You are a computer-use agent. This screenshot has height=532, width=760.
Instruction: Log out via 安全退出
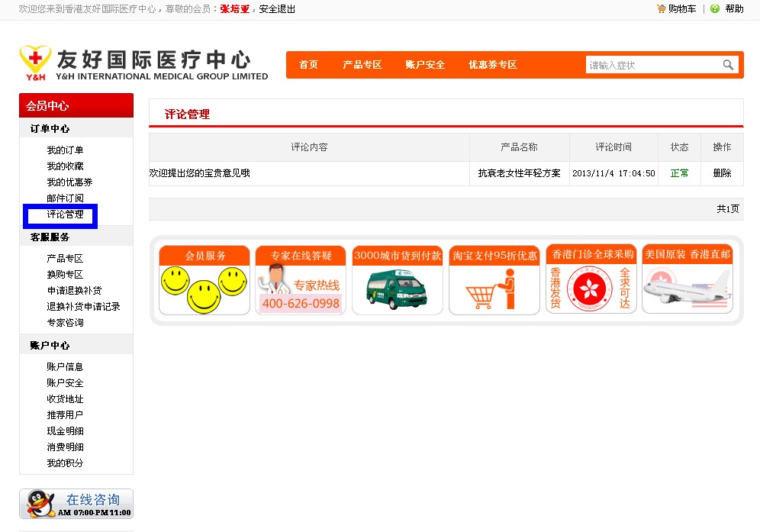pos(277,8)
